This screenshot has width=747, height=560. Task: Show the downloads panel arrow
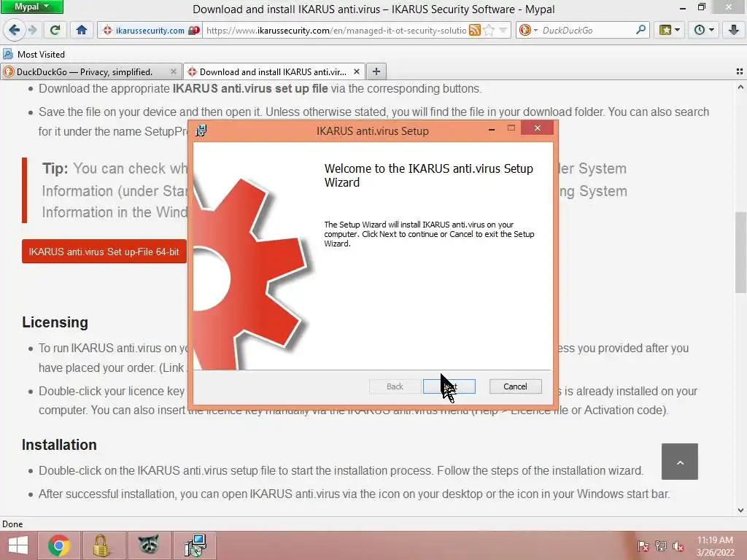coord(734,30)
